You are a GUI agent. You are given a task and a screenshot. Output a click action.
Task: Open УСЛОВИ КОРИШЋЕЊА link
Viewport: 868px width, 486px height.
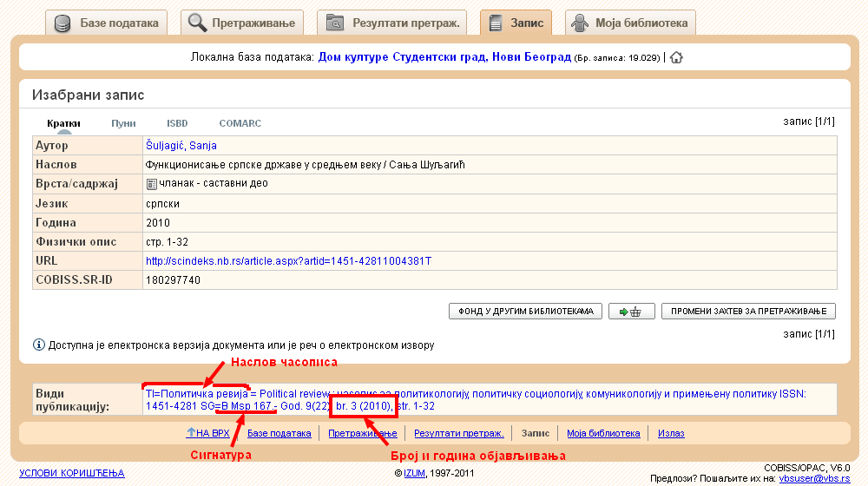pos(72,473)
